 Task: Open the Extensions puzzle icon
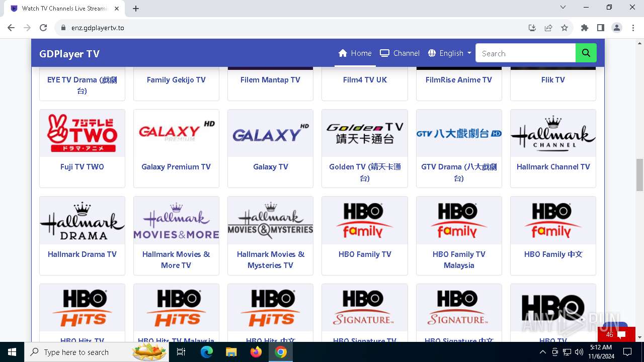(584, 28)
